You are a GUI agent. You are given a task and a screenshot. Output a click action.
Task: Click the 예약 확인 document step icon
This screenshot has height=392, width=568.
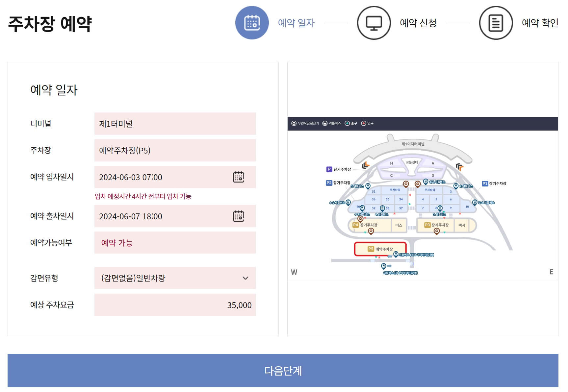point(496,23)
